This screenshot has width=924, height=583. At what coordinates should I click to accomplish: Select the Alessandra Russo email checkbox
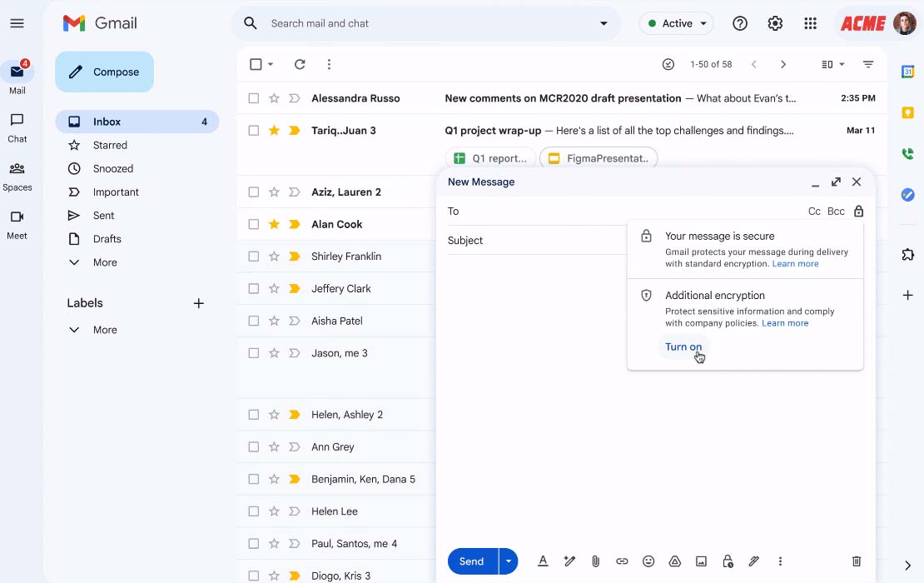click(x=253, y=98)
